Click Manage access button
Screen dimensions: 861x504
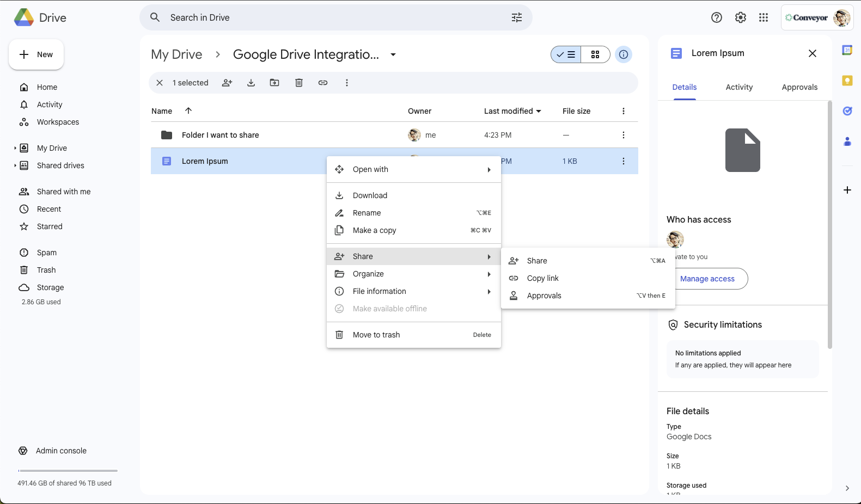click(707, 279)
